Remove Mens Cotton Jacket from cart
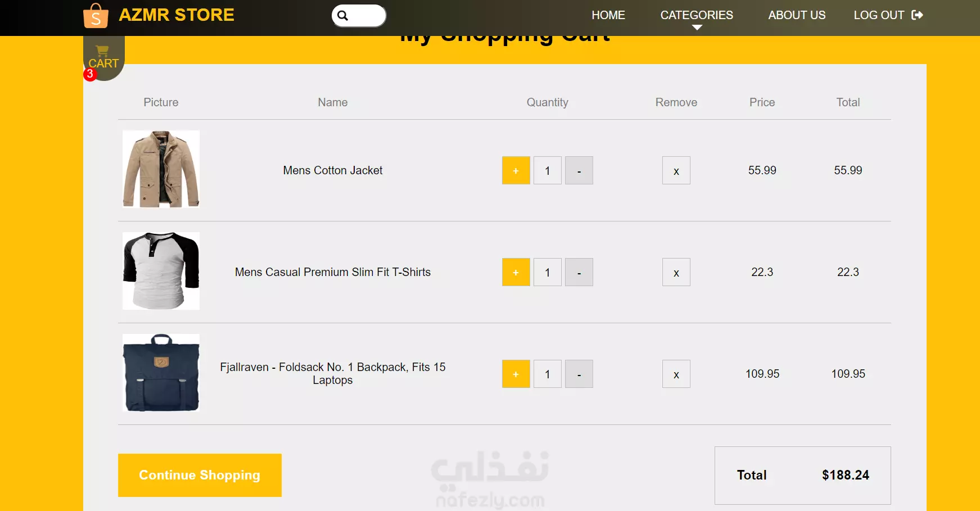The height and width of the screenshot is (511, 980). tap(676, 170)
